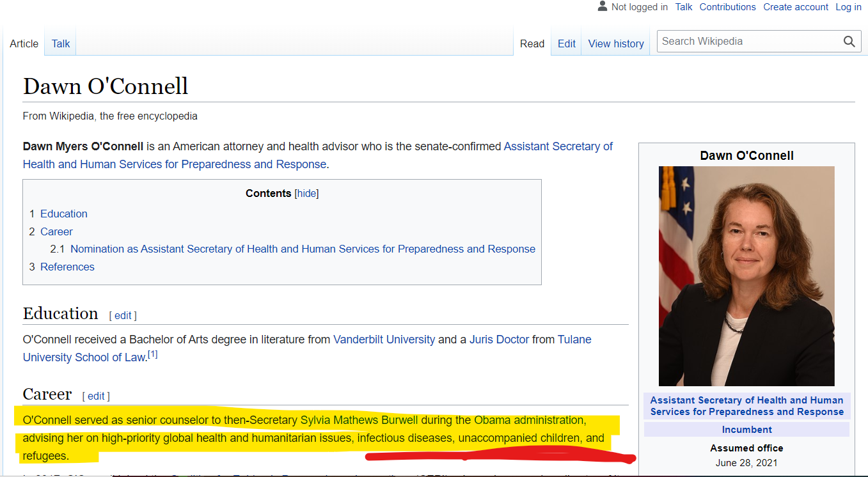868x477 pixels.
Task: Go to Nomination as Assistant Secretary contents entry
Action: [x=303, y=249]
